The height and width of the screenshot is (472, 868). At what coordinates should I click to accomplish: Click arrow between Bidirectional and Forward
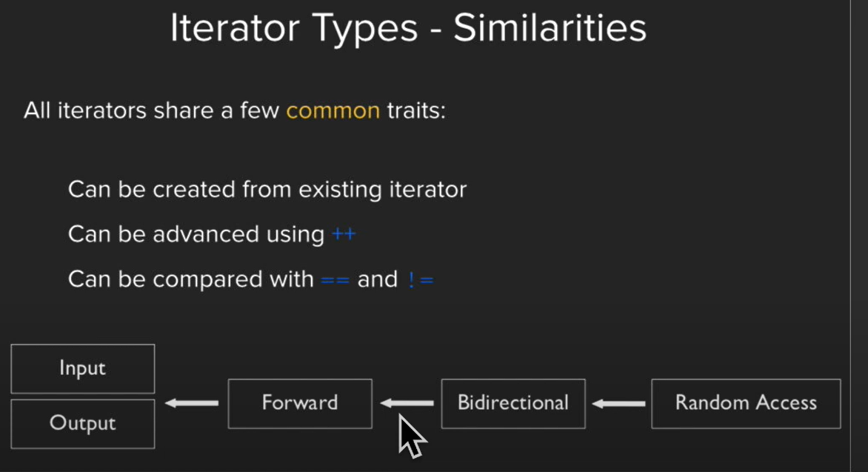click(407, 403)
